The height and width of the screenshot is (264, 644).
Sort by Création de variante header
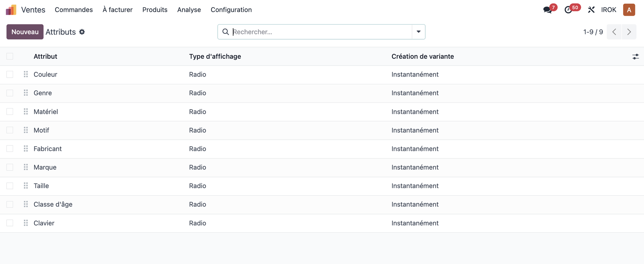pyautogui.click(x=423, y=56)
